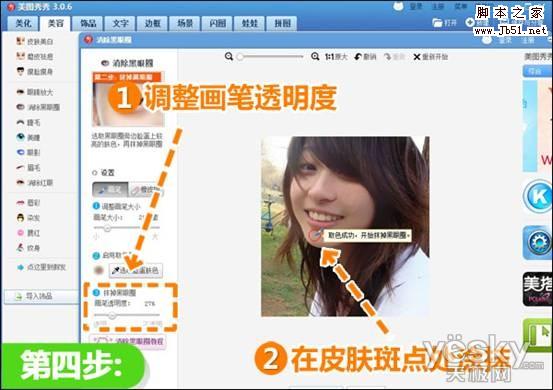Adjust the zoom level slider

pos(271,56)
